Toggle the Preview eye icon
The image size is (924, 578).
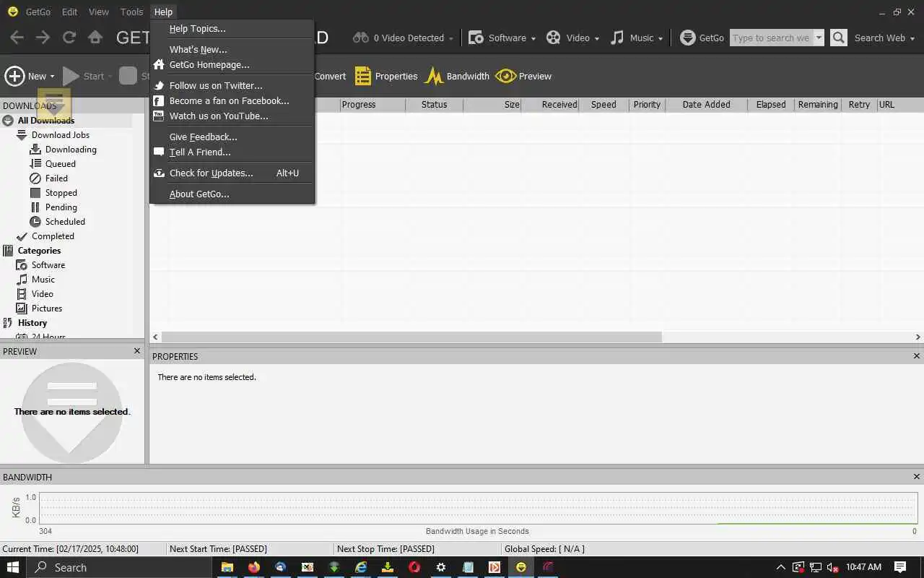click(505, 76)
